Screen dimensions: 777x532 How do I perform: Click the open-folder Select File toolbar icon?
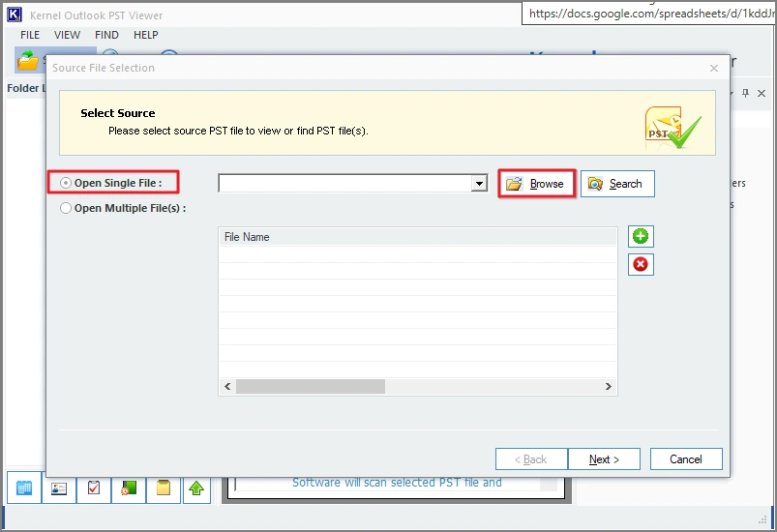[28, 61]
